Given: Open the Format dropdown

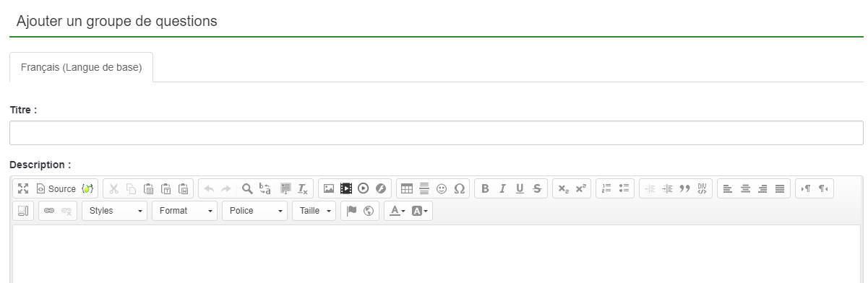Looking at the screenshot, I should coord(184,211).
